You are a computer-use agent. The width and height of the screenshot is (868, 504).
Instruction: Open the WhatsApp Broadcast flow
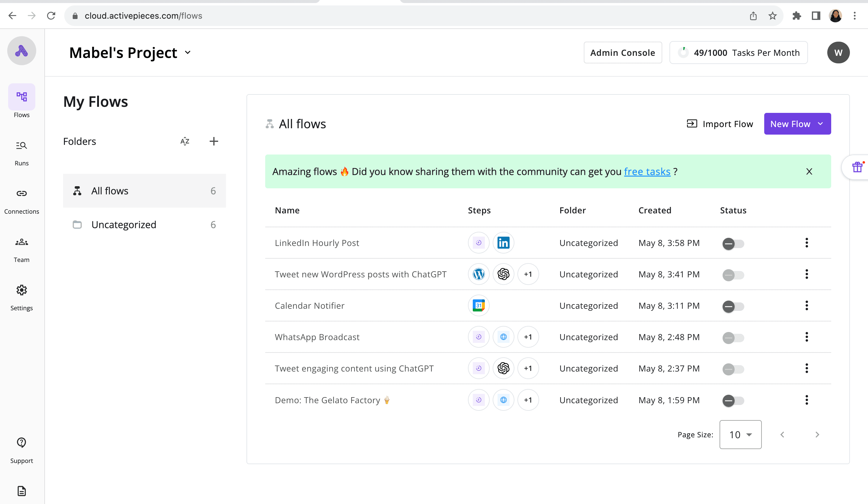(x=317, y=337)
